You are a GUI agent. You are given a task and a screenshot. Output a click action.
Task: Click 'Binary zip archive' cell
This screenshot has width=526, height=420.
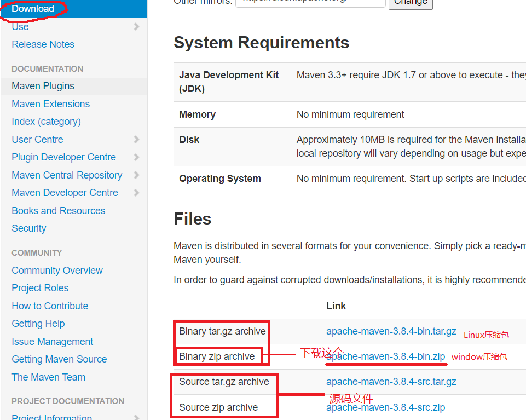[217, 356]
